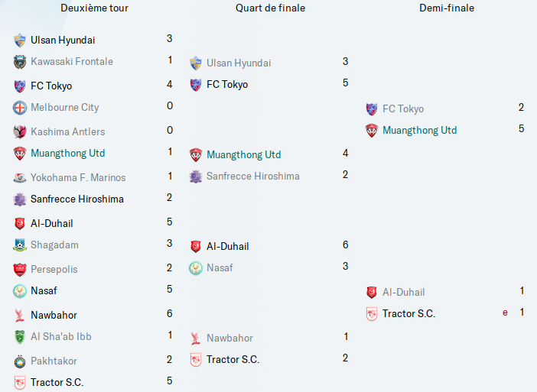Select the Deuxième tour column header

click(94, 8)
